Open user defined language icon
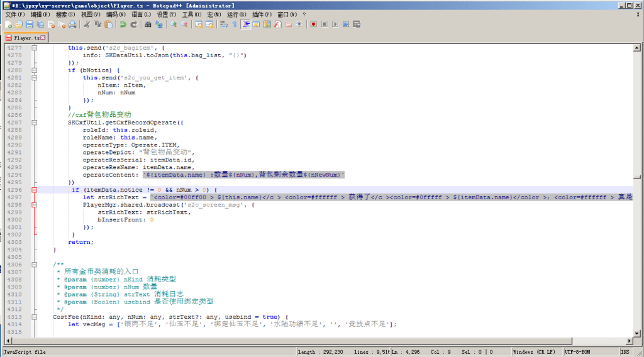Image resolution: width=644 pixels, height=357 pixels. click(257, 25)
